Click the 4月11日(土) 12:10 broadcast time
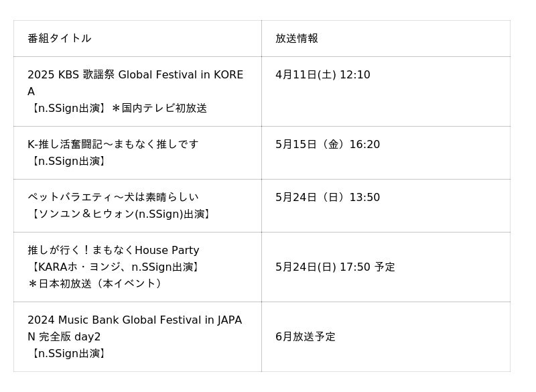The height and width of the screenshot is (392, 536). (322, 75)
